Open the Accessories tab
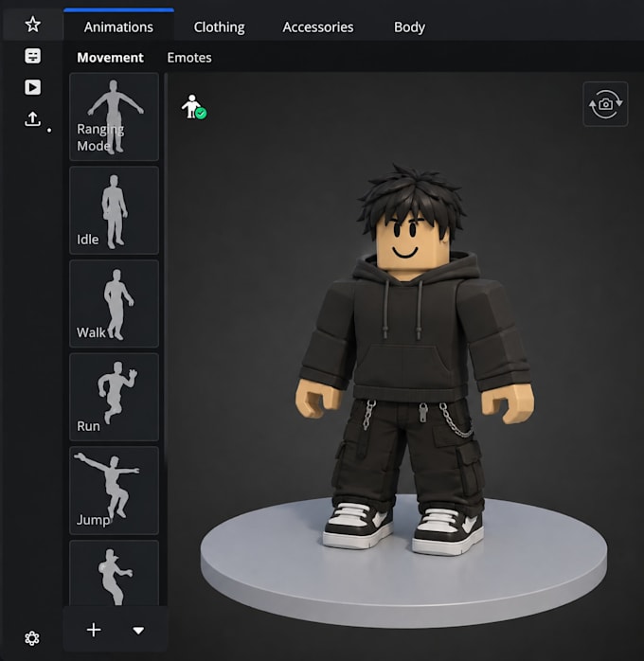644x661 pixels. click(x=318, y=27)
